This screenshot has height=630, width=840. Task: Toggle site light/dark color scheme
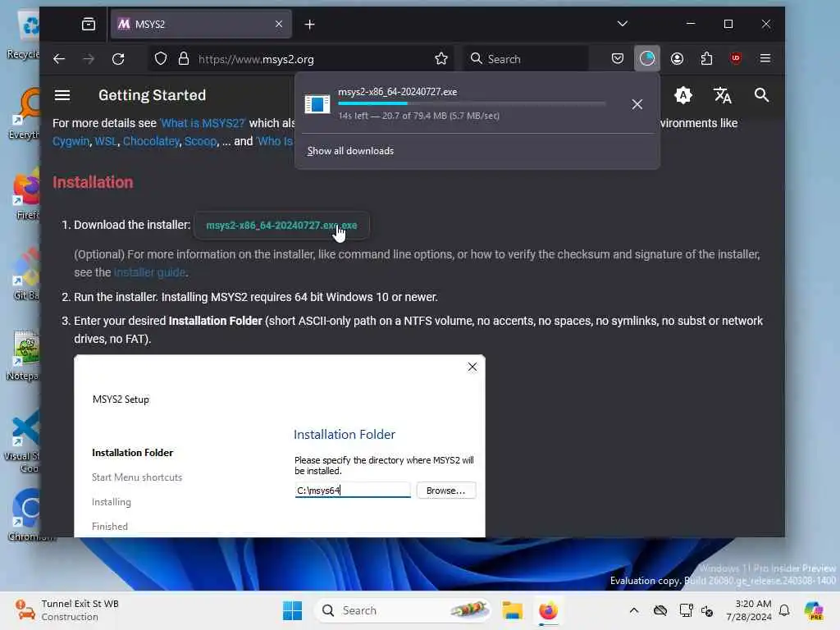(x=683, y=95)
